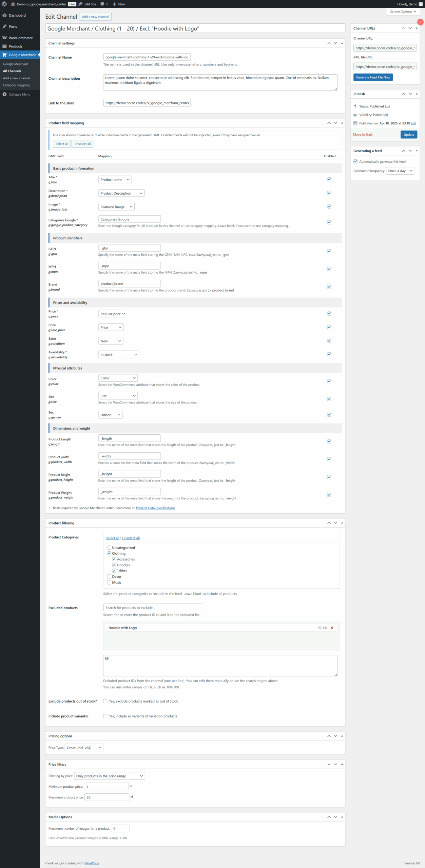
Task: Click the Minimum product price field
Action: (106, 787)
